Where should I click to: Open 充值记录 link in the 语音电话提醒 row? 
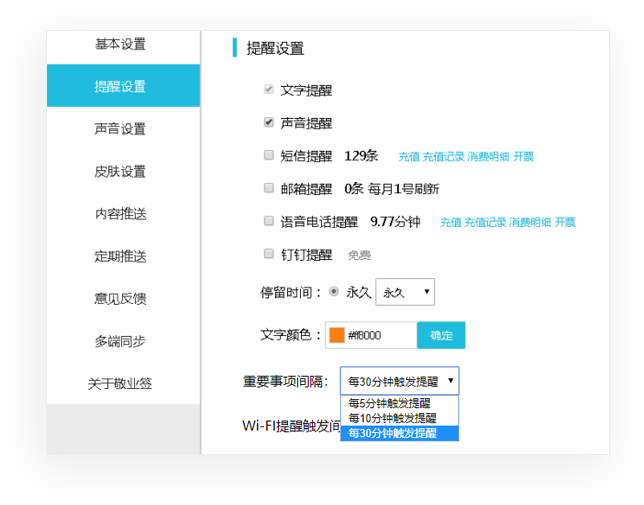click(x=485, y=223)
